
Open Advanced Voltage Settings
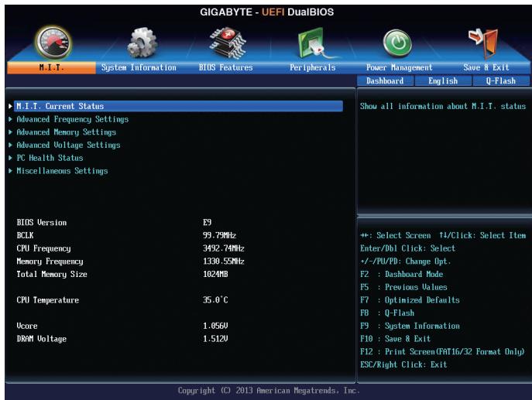[x=69, y=145]
